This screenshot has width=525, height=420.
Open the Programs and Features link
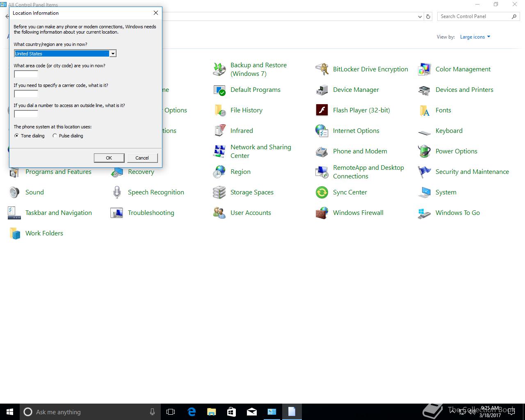58,172
